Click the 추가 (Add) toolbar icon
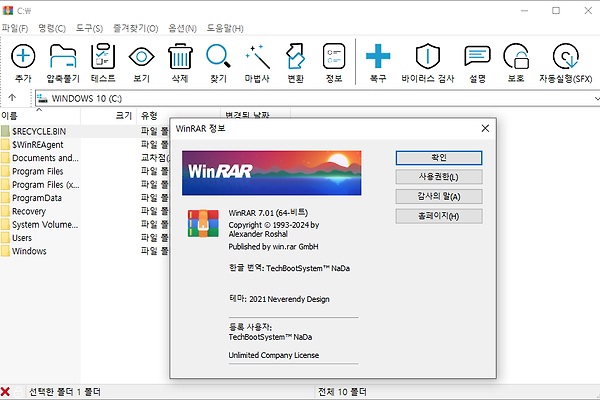The width and height of the screenshot is (600, 400). point(23,57)
